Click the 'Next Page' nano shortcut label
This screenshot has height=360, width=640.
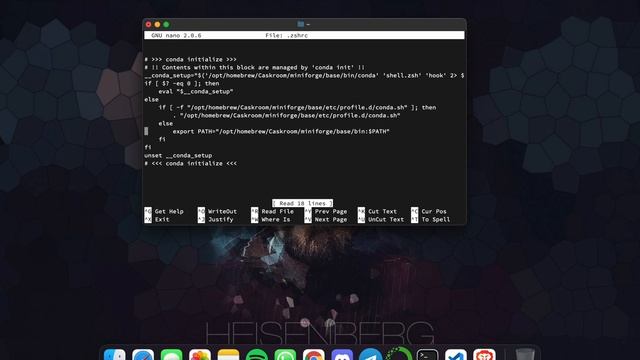[331, 220]
